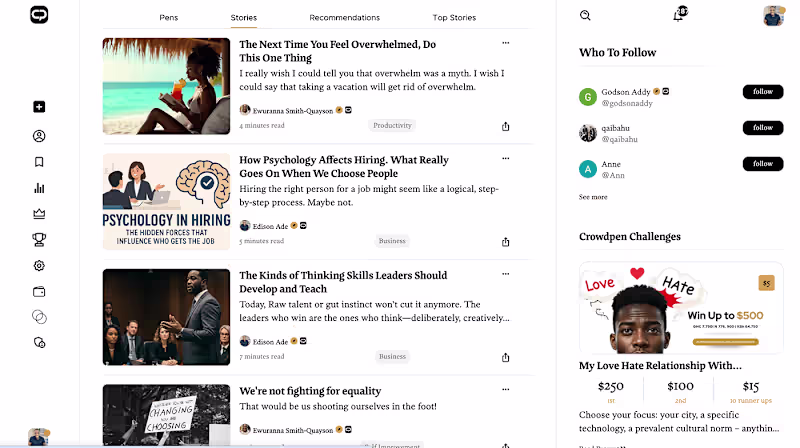800x448 pixels.
Task: Go to Top Stories tab
Action: (x=454, y=17)
